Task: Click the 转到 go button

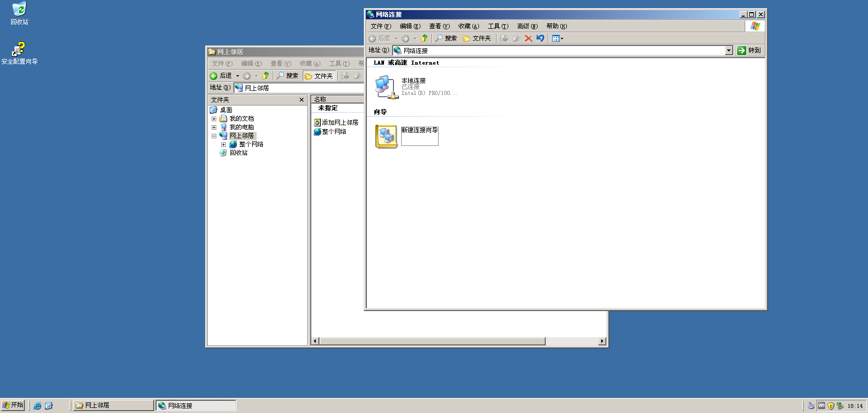Action: point(749,50)
